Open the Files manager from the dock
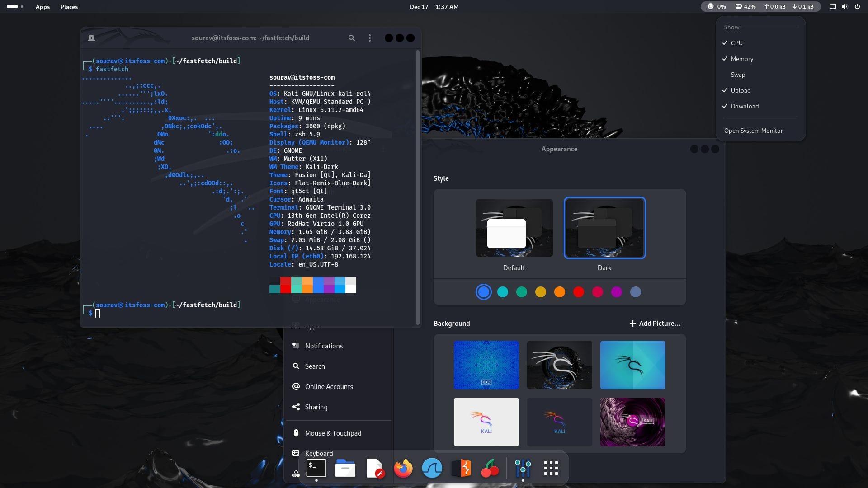 tap(345, 469)
